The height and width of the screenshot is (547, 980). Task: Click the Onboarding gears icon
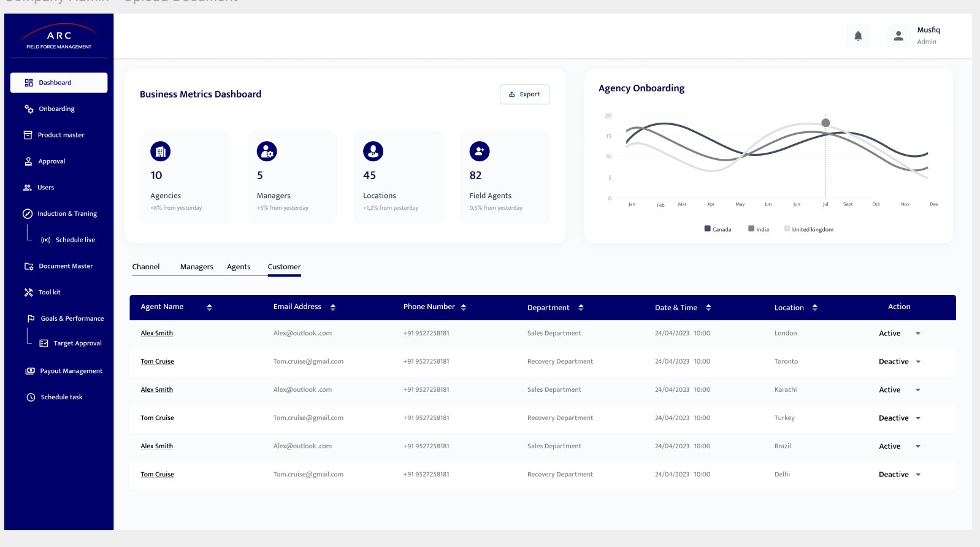click(29, 109)
